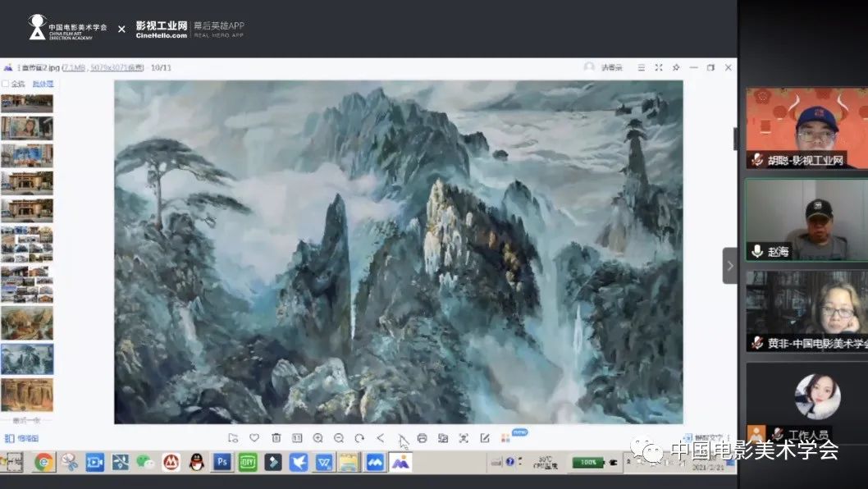Go to the previous image arrow

click(380, 438)
